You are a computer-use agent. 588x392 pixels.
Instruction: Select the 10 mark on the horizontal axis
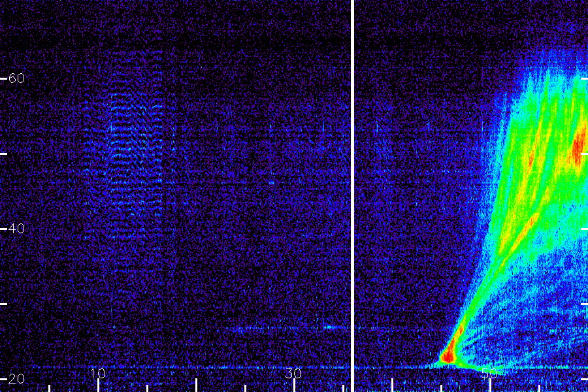click(98, 373)
